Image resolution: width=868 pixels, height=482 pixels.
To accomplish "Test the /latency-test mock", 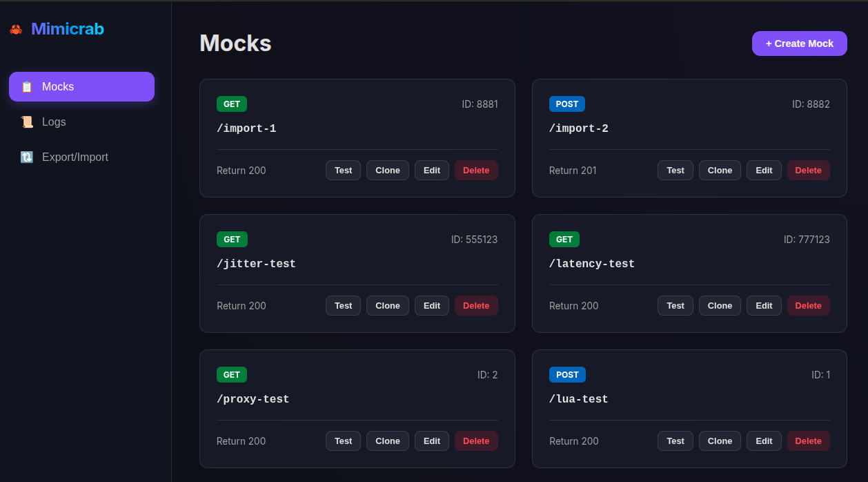I will pos(675,305).
